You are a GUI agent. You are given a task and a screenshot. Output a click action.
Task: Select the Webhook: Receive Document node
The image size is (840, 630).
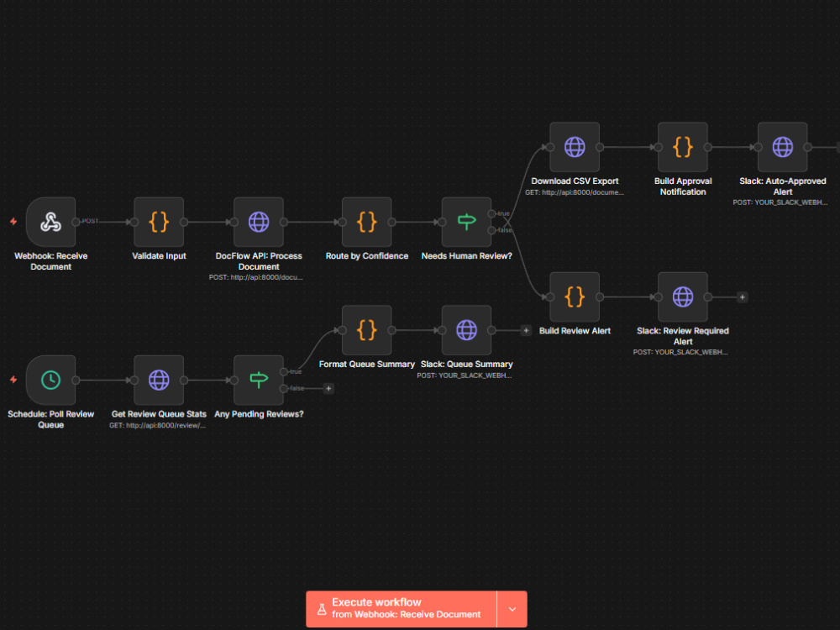51,222
